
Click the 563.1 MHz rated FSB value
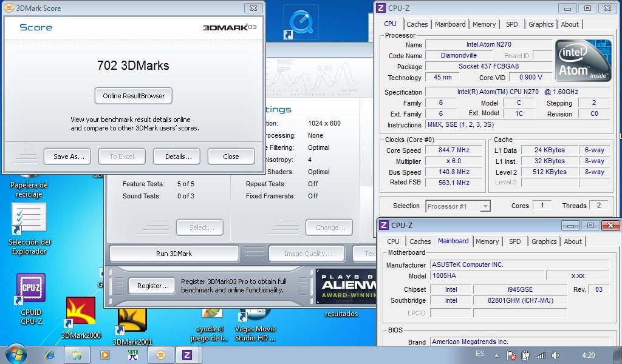[454, 183]
